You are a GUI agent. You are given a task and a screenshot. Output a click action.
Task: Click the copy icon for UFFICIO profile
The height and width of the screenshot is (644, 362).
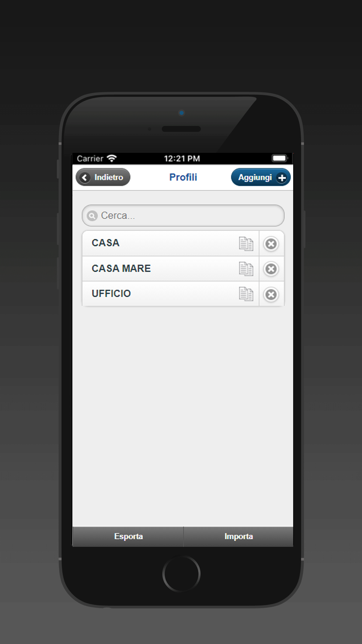(x=246, y=294)
